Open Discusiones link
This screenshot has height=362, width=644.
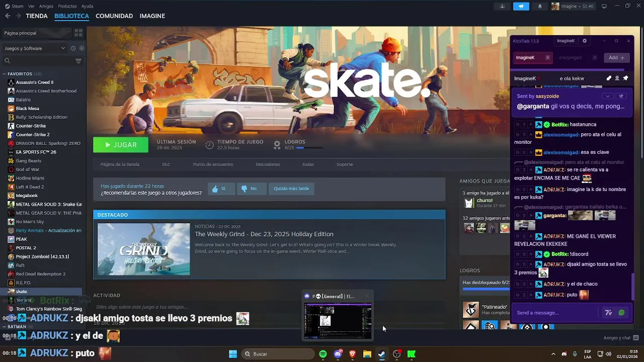268,164
